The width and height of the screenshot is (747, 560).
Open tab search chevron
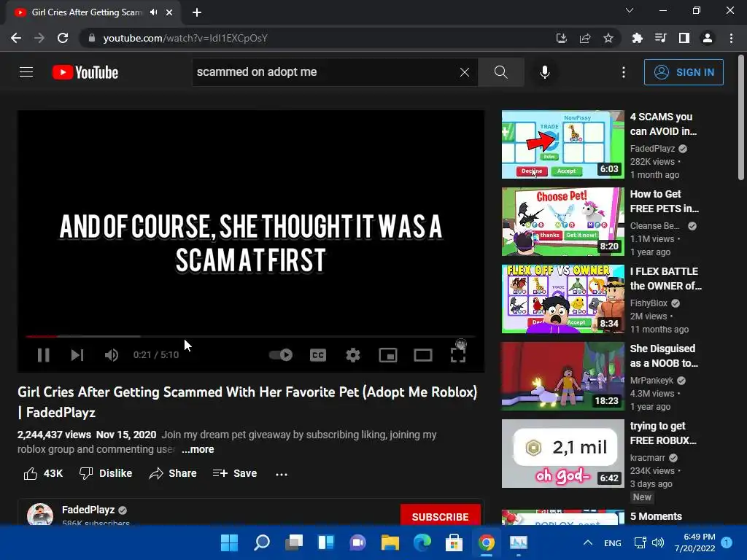[630, 10]
